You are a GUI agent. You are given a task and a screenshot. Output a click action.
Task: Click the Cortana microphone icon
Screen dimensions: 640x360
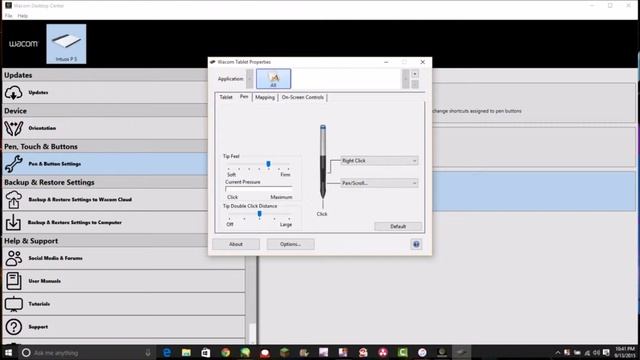pos(148,353)
